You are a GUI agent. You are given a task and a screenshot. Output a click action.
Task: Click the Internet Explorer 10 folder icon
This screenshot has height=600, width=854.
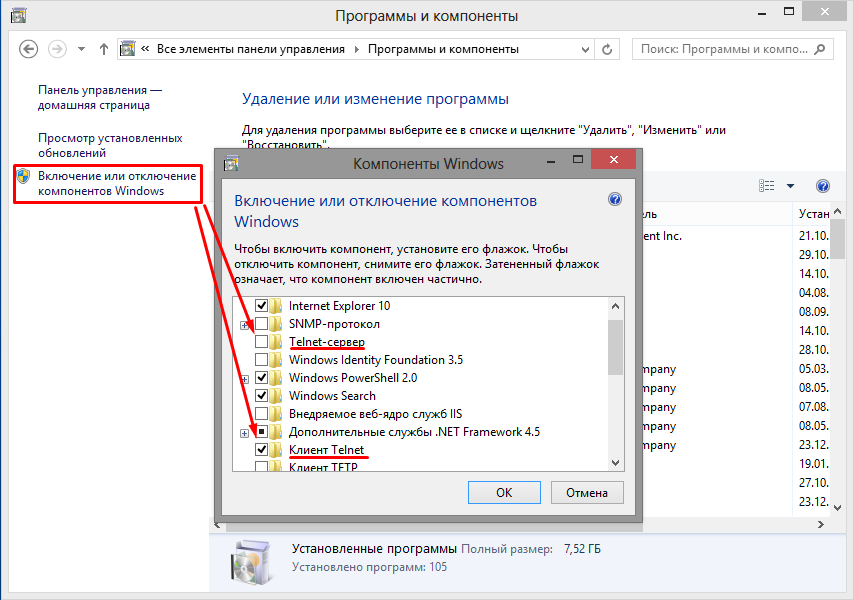click(276, 306)
